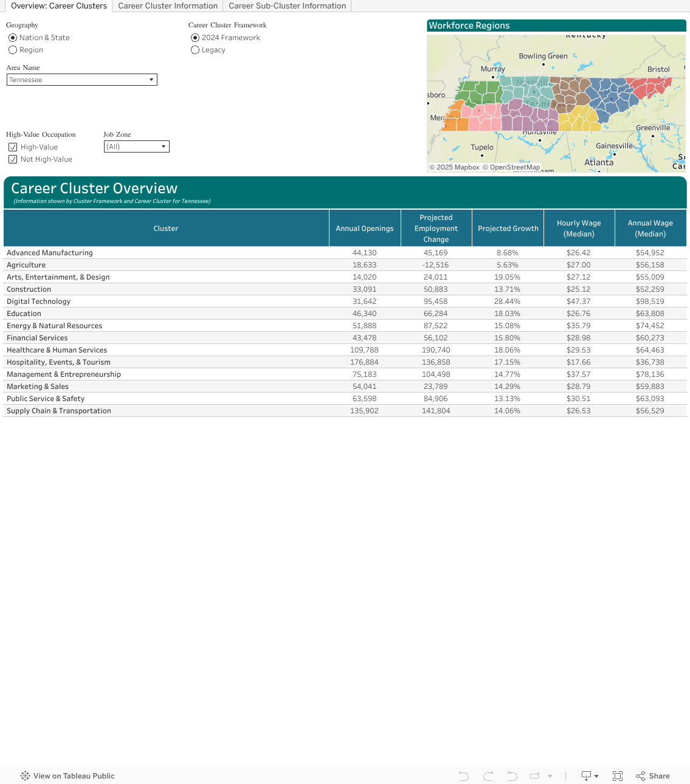Open the download icon menu
The width and height of the screenshot is (690, 784).
[590, 776]
